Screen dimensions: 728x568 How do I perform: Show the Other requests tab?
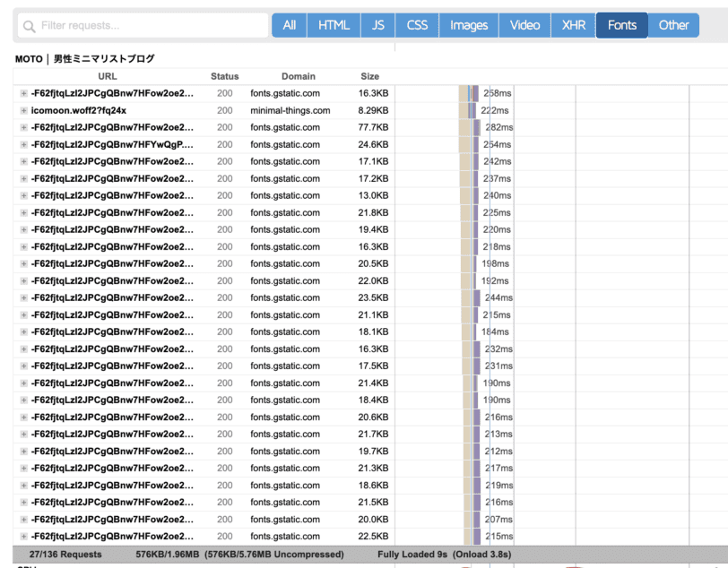(673, 25)
